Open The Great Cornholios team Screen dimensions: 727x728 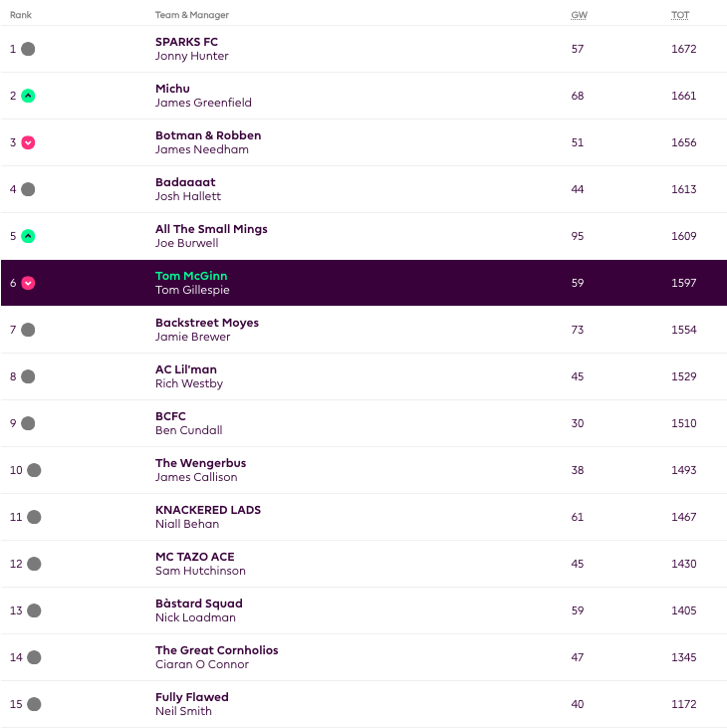(216, 650)
